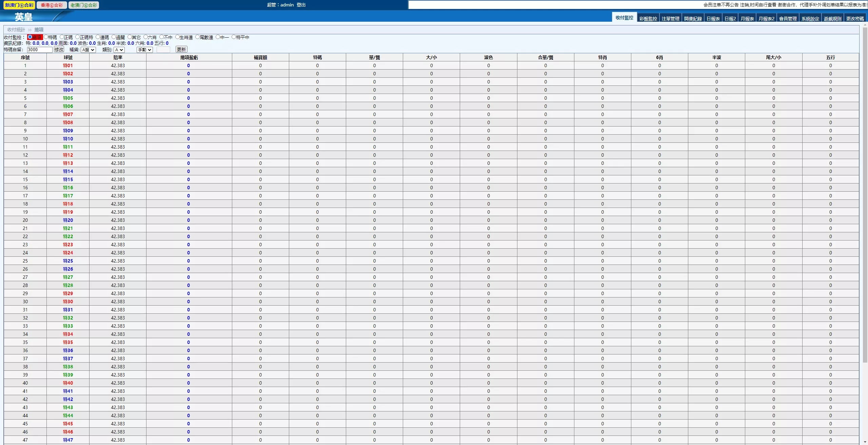Open the 會員管理 tab
The width and height of the screenshot is (868, 445).
[788, 19]
